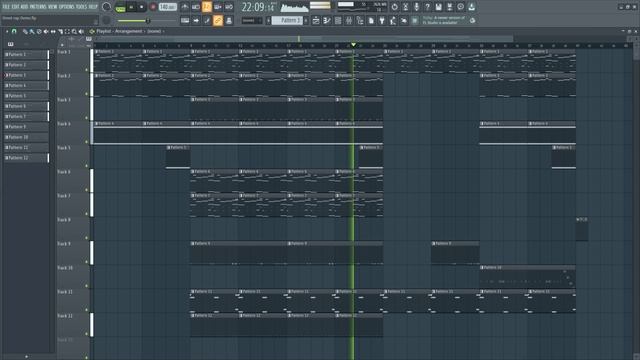Select Pattern 12 in the picker list
The height and width of the screenshot is (360, 640).
[26, 158]
